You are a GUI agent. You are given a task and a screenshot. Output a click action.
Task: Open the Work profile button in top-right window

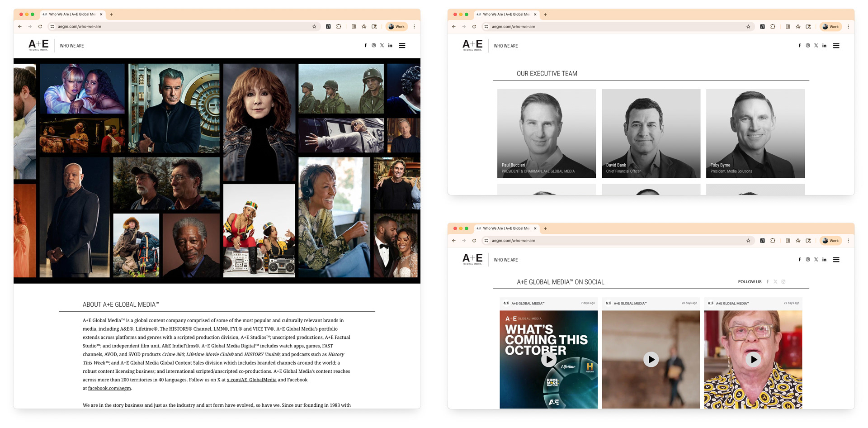coord(830,27)
